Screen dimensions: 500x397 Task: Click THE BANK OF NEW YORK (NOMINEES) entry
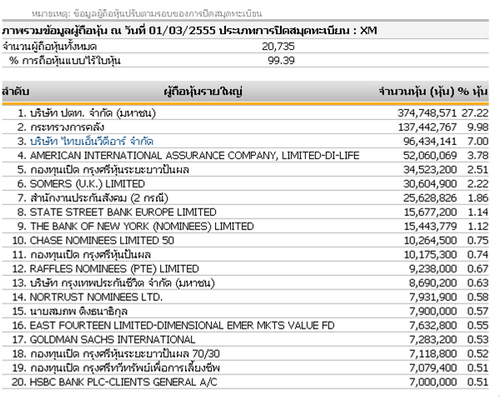click(x=142, y=226)
